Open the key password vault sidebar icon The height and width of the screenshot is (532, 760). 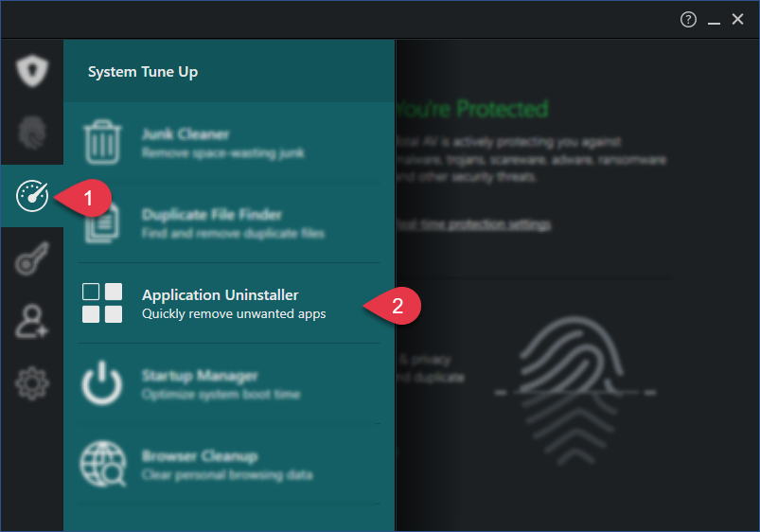(x=32, y=258)
